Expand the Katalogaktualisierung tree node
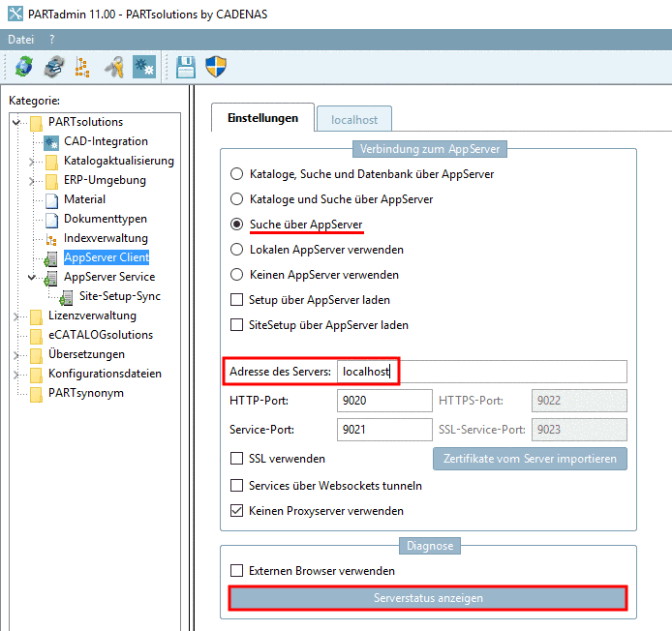 pos(31,162)
